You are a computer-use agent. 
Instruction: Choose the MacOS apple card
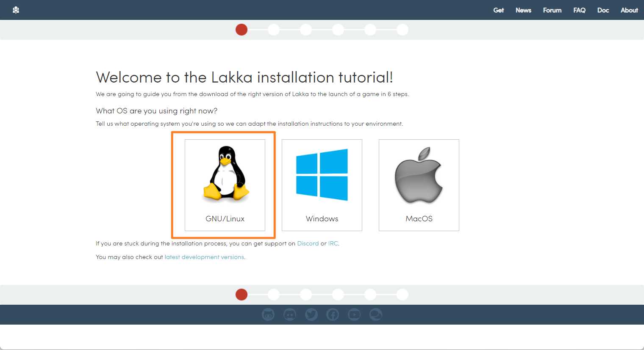[419, 185]
